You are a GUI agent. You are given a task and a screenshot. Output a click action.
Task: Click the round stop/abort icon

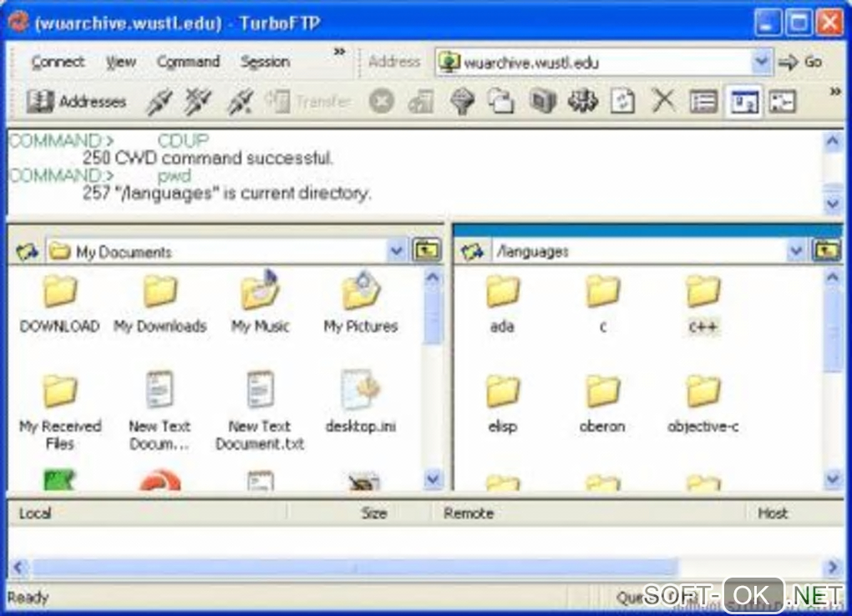pos(382,102)
